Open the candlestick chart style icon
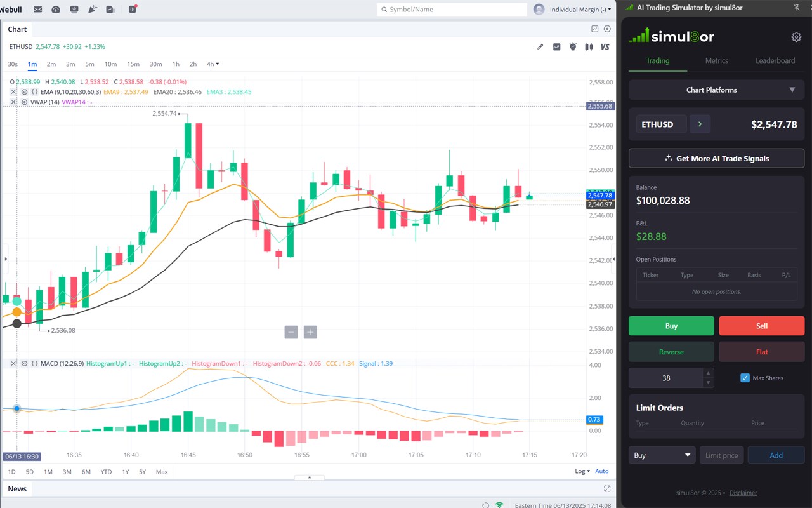Viewport: 812px width, 508px height. [x=589, y=47]
